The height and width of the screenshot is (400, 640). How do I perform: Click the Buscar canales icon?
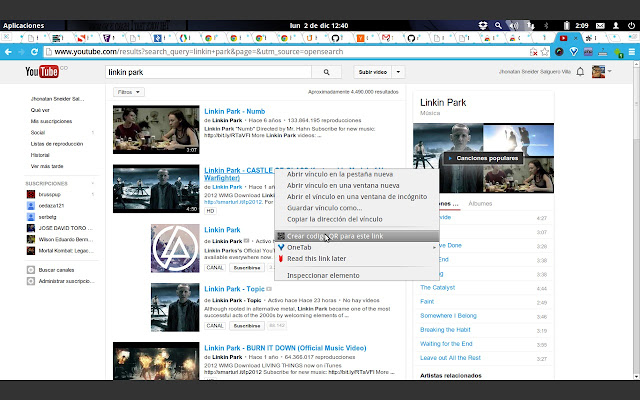tap(31, 270)
